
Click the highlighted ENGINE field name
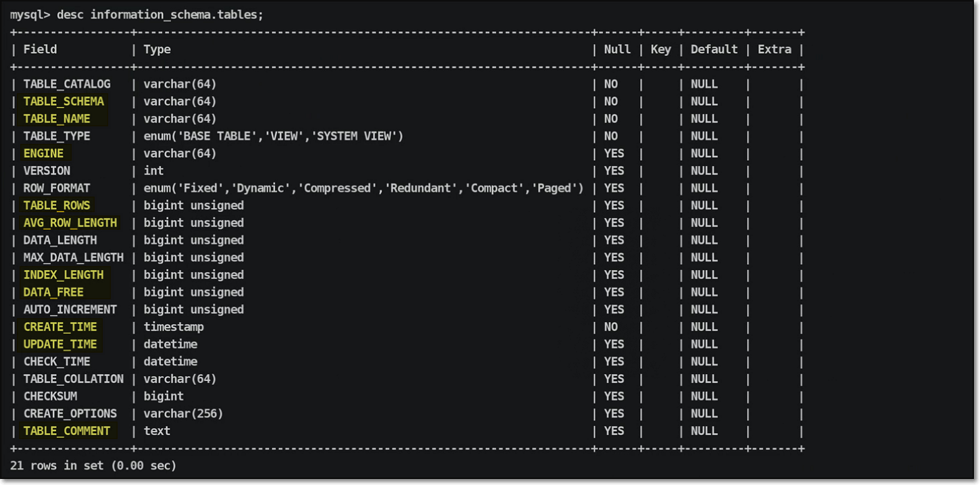point(43,153)
